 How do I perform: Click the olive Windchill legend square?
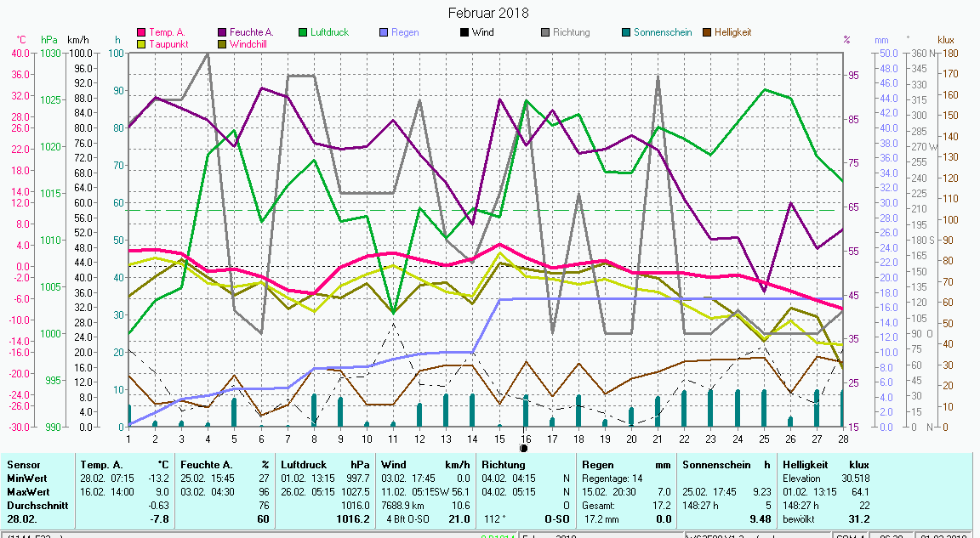pyautogui.click(x=222, y=44)
